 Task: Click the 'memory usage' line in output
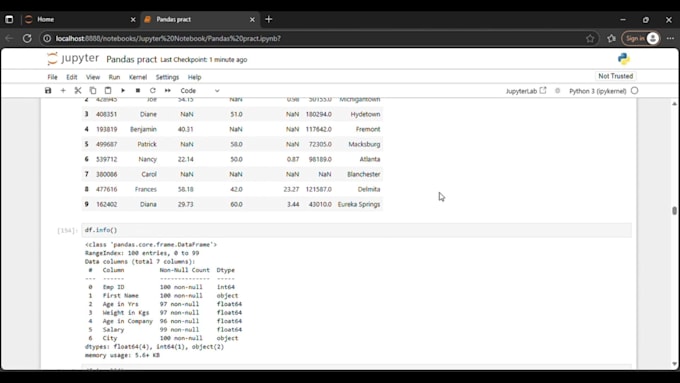click(122, 355)
